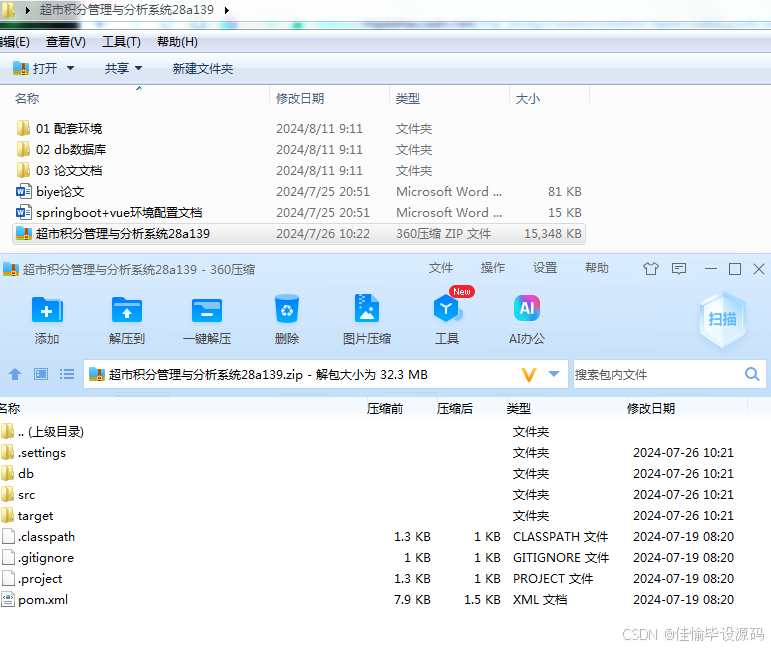This screenshot has width=771, height=648.
Task: Open the 工具 icon with New badge
Action: [x=447, y=308]
